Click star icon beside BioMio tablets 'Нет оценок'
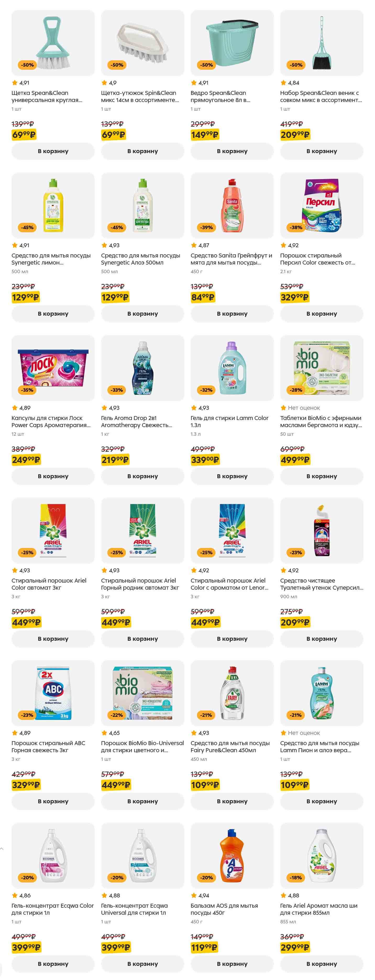The width and height of the screenshot is (375, 980). [x=283, y=408]
